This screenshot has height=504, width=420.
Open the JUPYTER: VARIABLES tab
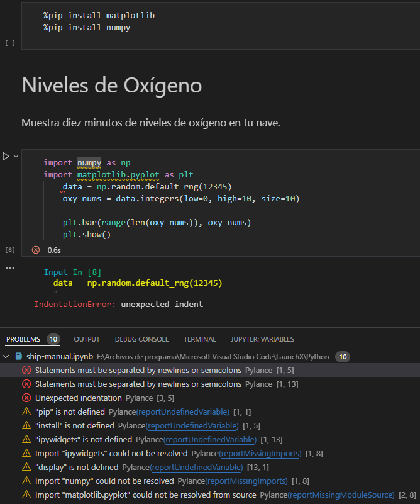(x=262, y=339)
